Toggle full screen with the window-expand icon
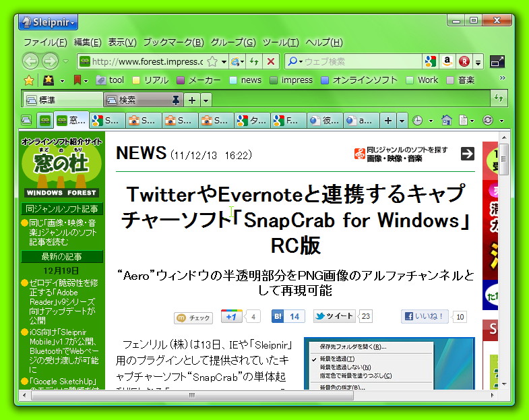529x420 pixels. tap(497, 61)
